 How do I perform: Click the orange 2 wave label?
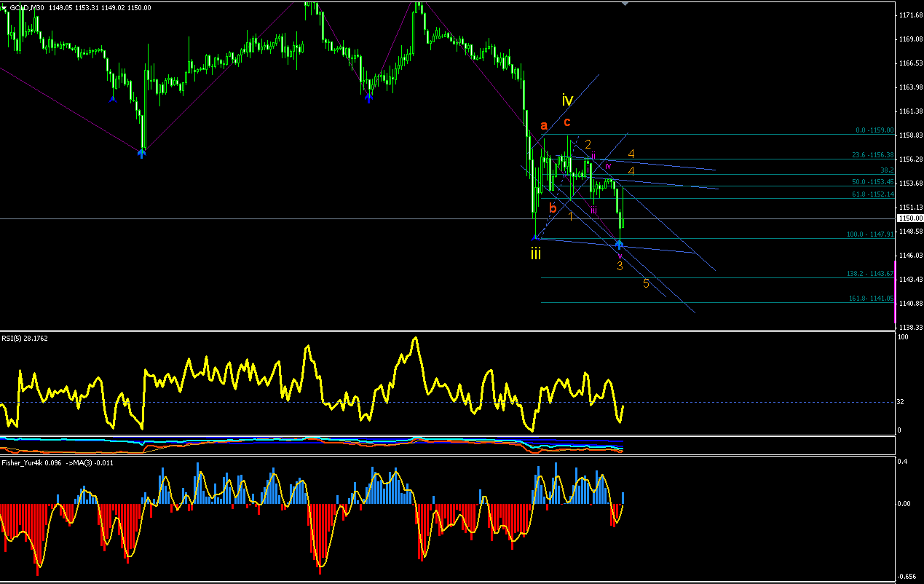pyautogui.click(x=588, y=144)
